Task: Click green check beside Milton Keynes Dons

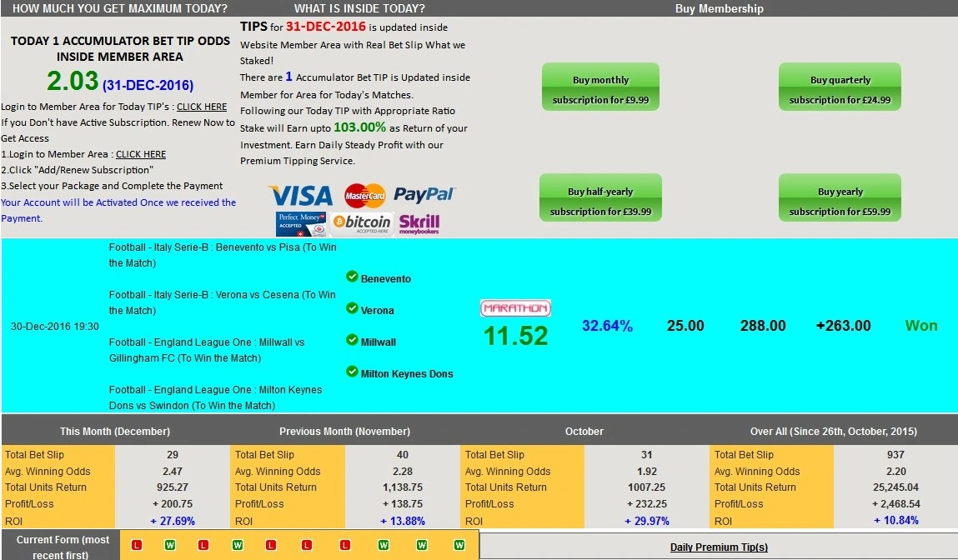Action: (x=352, y=372)
